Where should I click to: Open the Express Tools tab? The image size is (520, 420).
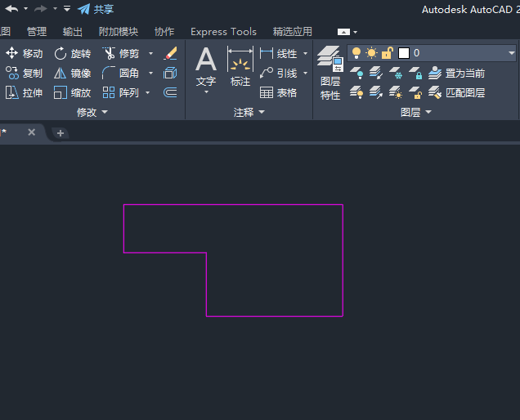coord(223,32)
